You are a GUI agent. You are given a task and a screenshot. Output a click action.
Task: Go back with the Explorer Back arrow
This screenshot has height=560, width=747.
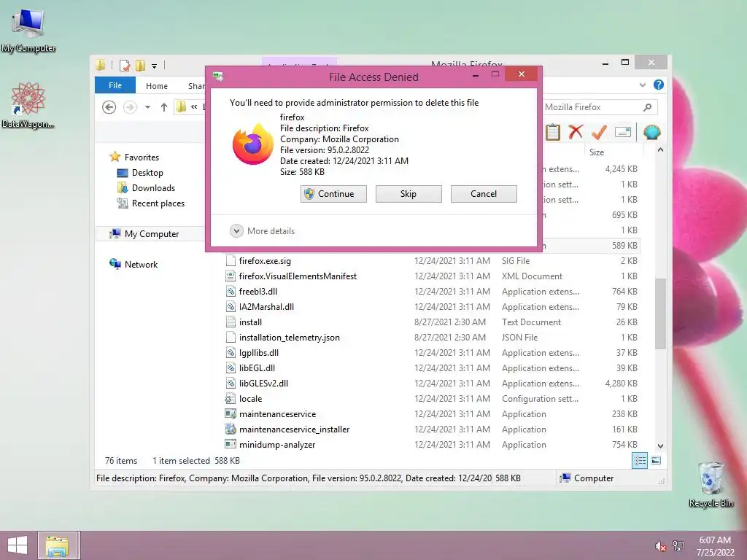click(109, 107)
